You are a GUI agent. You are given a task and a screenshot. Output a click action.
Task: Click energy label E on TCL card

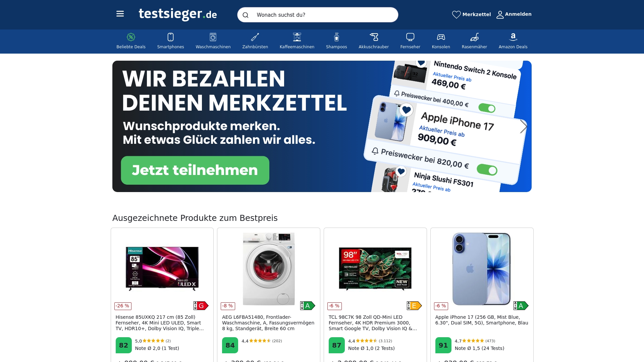coord(414,306)
